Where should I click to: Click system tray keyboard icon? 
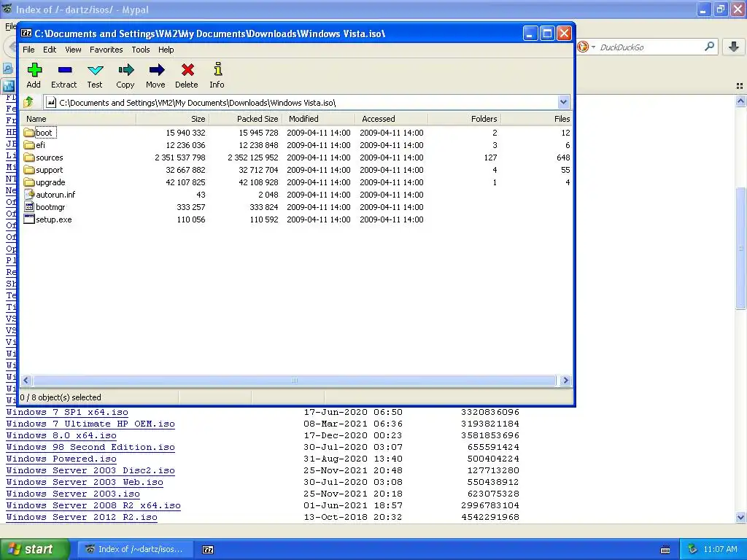(x=665, y=550)
